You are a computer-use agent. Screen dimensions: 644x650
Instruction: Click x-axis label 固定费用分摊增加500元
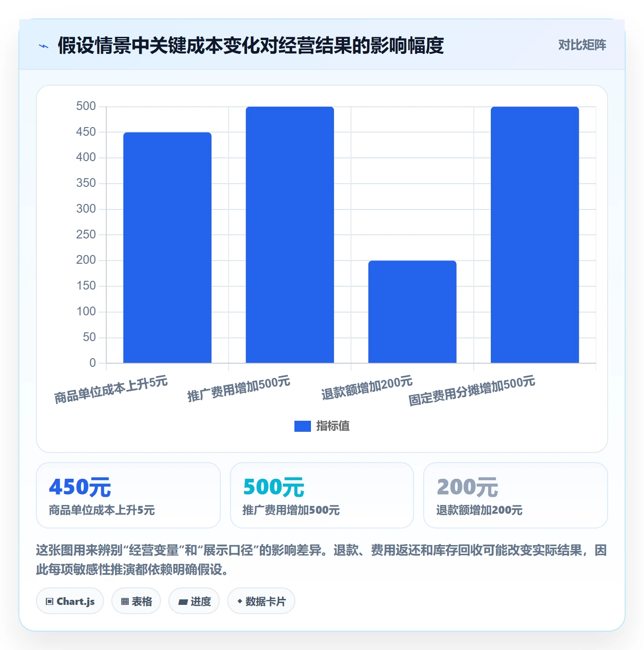click(x=472, y=390)
